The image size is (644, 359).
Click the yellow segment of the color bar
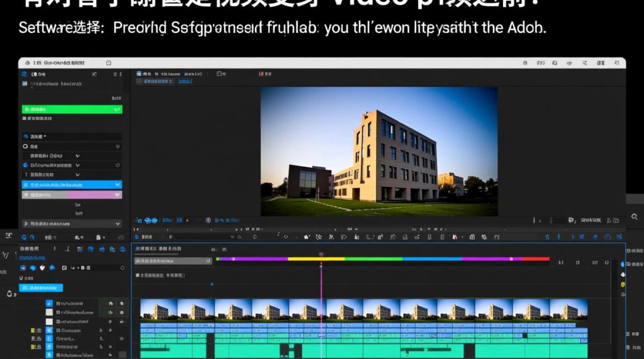[316, 259]
